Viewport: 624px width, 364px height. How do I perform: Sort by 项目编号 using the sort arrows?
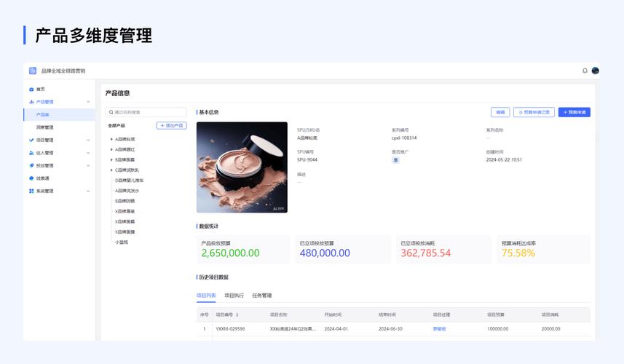tap(237, 314)
